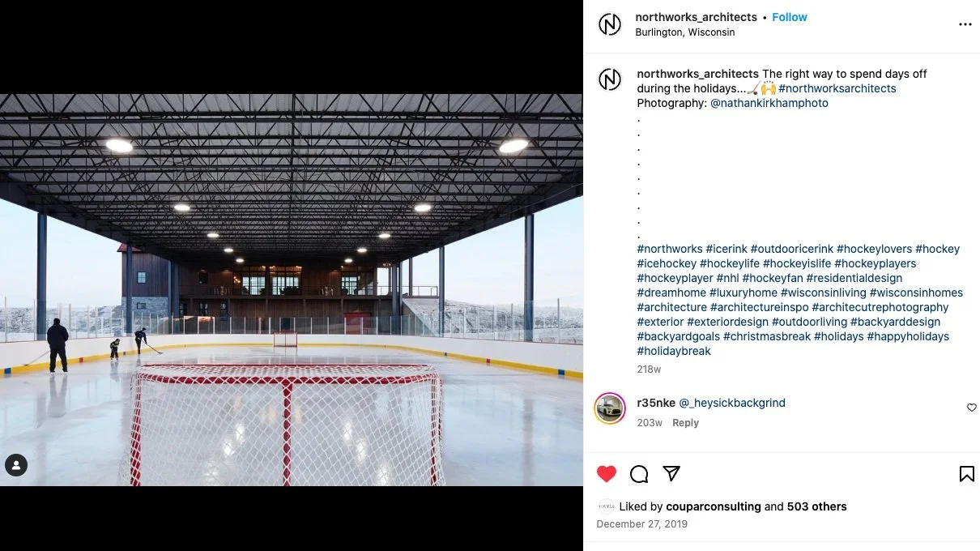Open @nathankirkhamphoto profile link

[769, 103]
